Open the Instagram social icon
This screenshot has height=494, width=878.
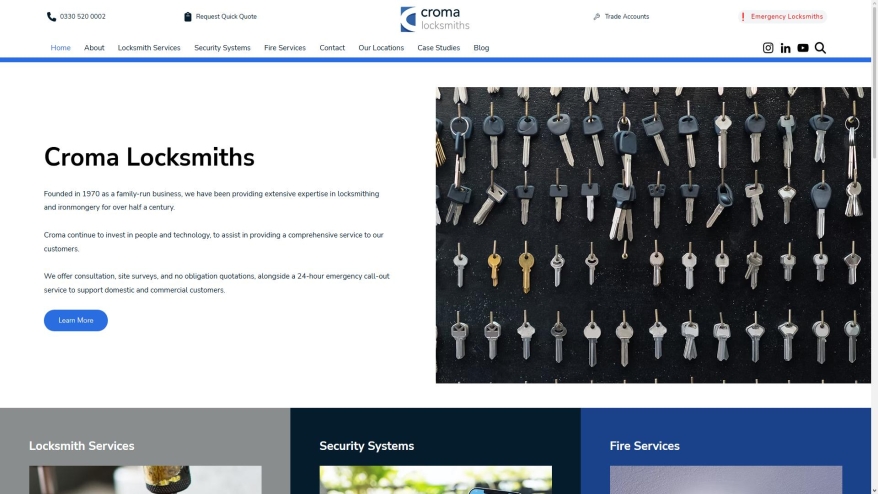[768, 48]
